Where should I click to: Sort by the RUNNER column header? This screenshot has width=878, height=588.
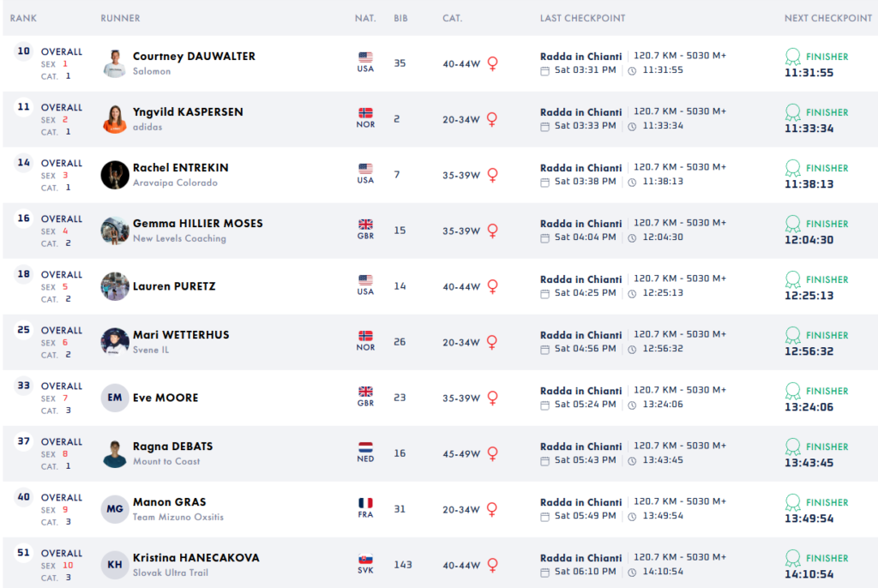coord(120,18)
